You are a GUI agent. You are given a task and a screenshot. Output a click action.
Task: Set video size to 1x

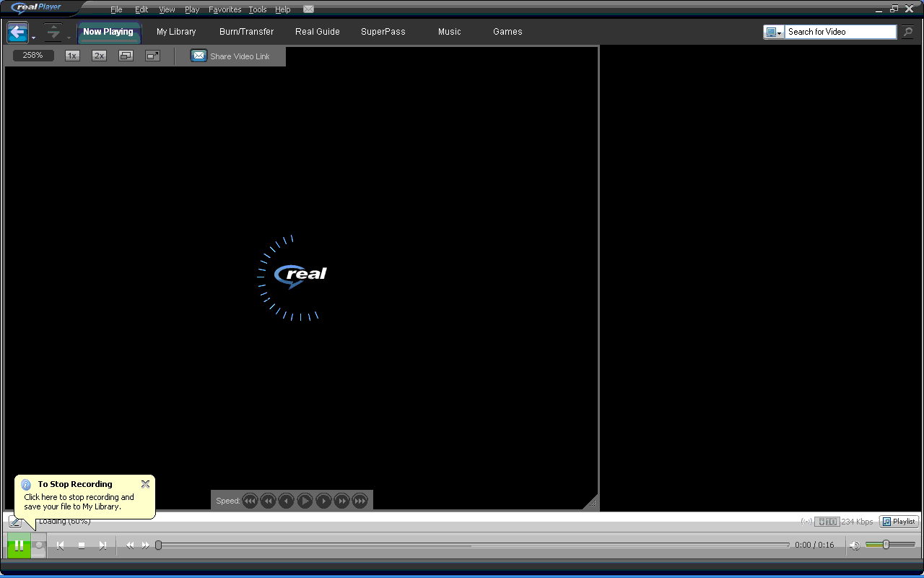point(72,56)
